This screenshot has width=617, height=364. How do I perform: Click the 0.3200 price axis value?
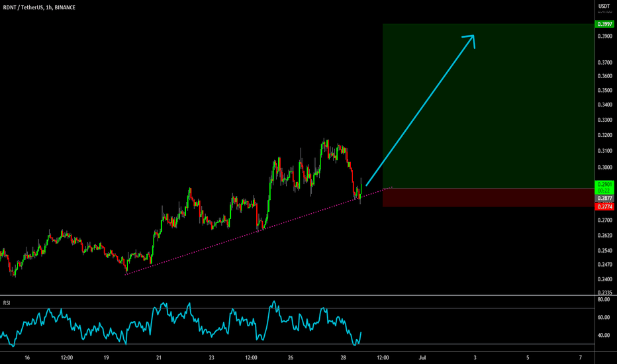tap(605, 135)
